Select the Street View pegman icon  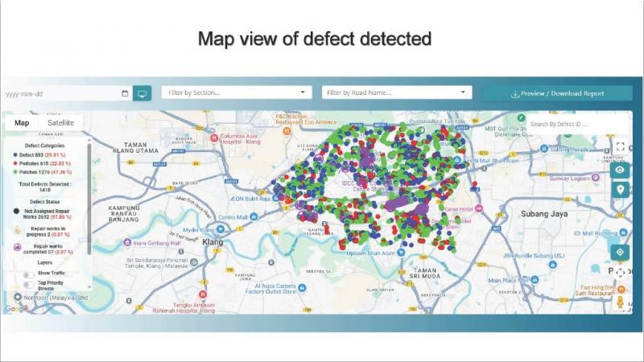click(x=620, y=302)
